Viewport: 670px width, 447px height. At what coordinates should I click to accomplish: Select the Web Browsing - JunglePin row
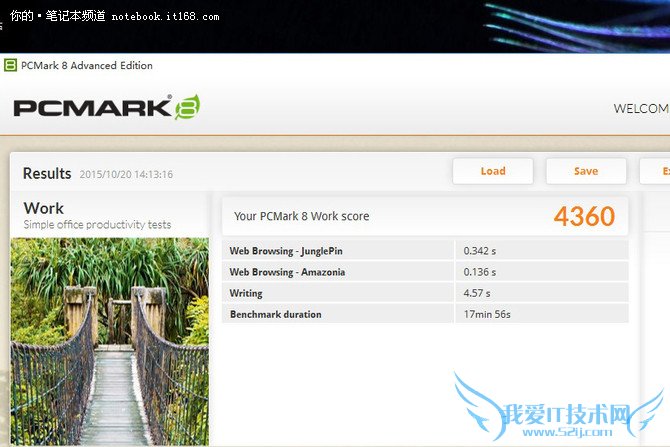pos(425,251)
